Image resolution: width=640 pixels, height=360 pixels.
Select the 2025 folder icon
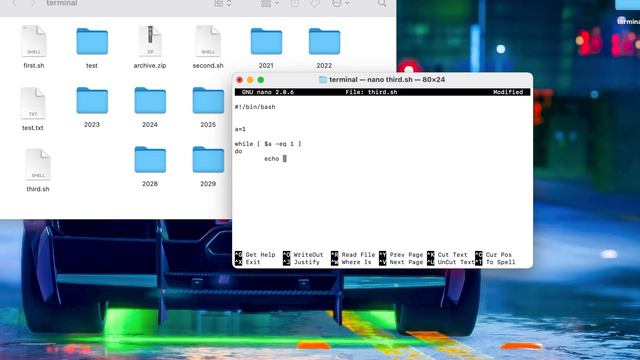point(208,100)
